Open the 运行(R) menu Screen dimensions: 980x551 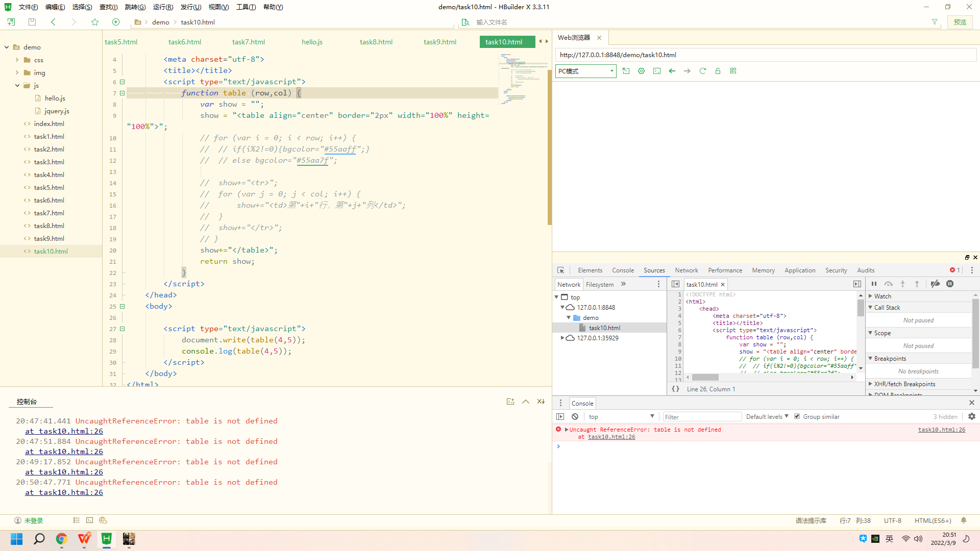click(163, 7)
